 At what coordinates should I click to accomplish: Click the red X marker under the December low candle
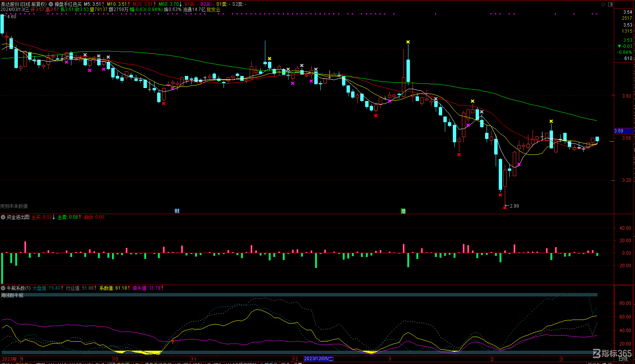click(376, 115)
